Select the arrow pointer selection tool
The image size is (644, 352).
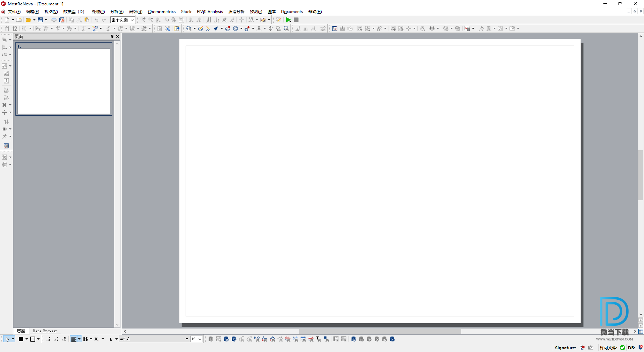tap(7, 339)
